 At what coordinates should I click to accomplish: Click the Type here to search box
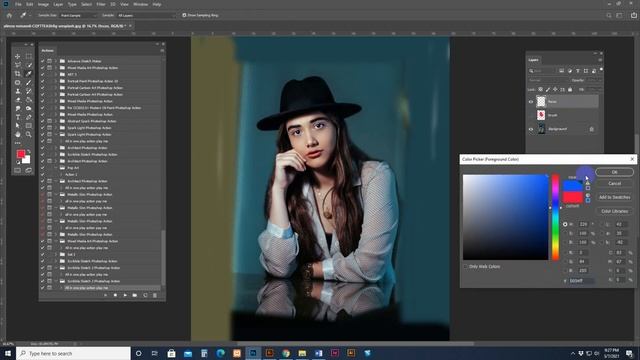point(73,353)
